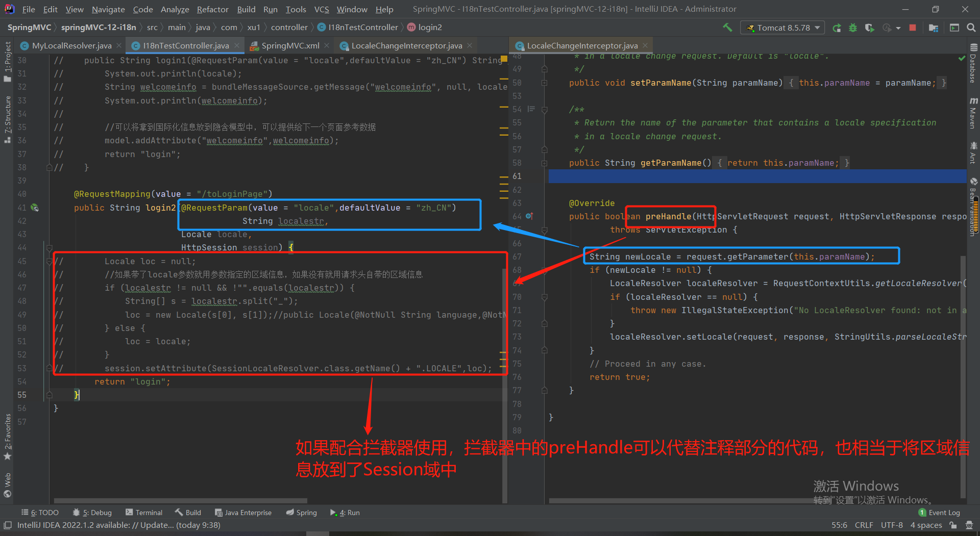The image size is (980, 536).
Task: Open the Favorites tool window
Action: 7,437
